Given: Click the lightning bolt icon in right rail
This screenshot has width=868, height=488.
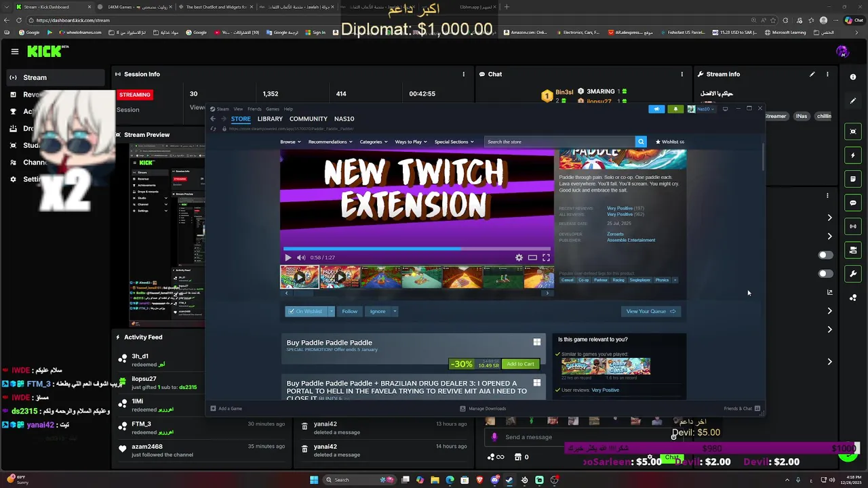Looking at the screenshot, I should pyautogui.click(x=853, y=155).
